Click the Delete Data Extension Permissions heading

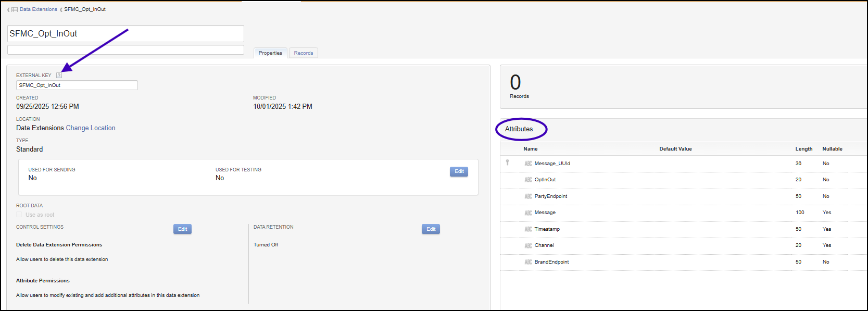pyautogui.click(x=59, y=245)
